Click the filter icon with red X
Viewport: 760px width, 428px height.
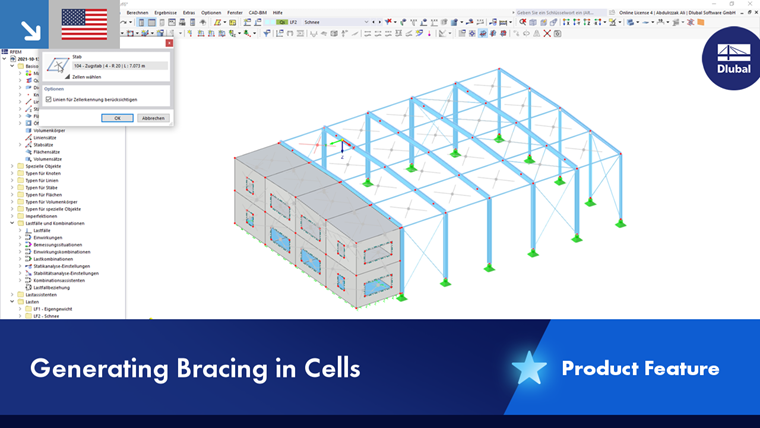(389, 22)
